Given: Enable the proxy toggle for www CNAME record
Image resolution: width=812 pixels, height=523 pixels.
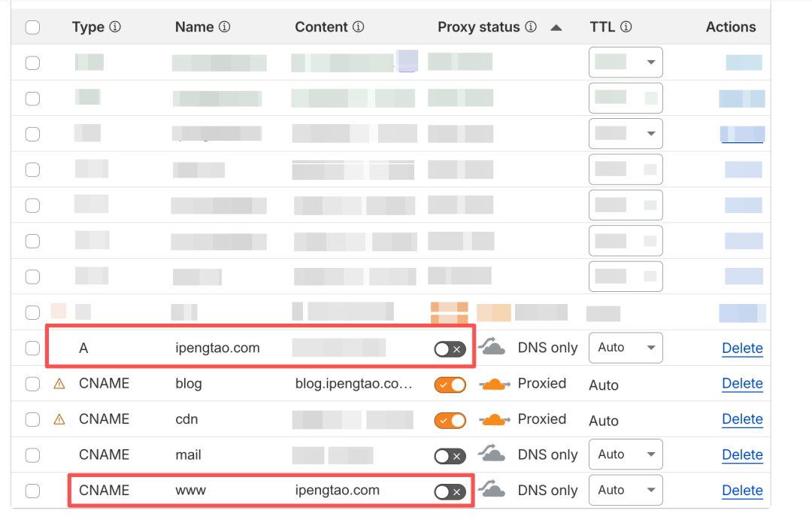Looking at the screenshot, I should [x=450, y=491].
